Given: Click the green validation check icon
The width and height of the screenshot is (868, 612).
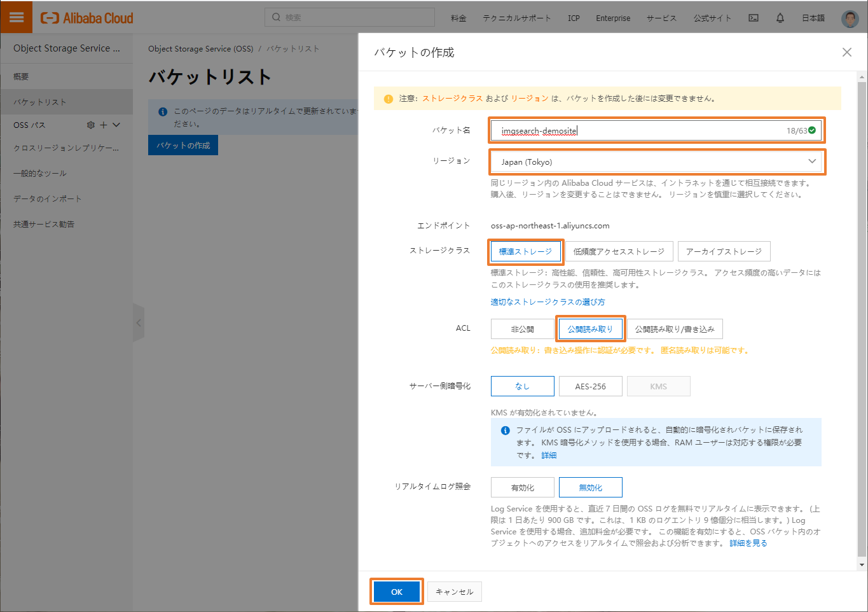Looking at the screenshot, I should click(x=812, y=130).
